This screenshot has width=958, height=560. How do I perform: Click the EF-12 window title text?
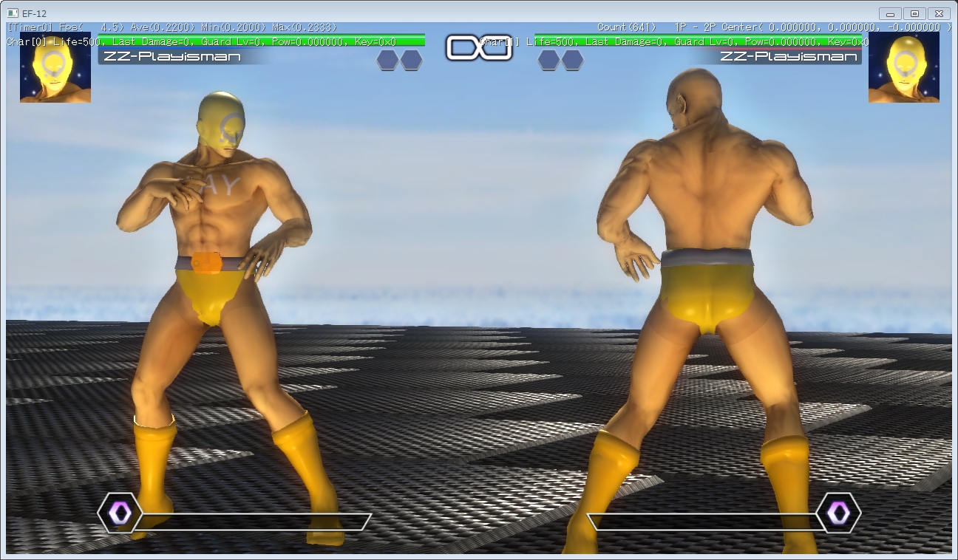(x=35, y=13)
